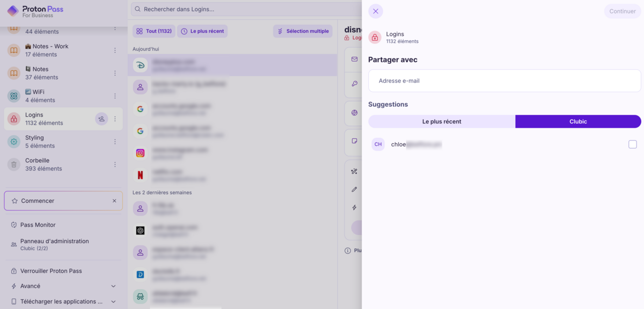Open the three-dot menu for WiFi
This screenshot has height=309, width=644.
click(115, 96)
